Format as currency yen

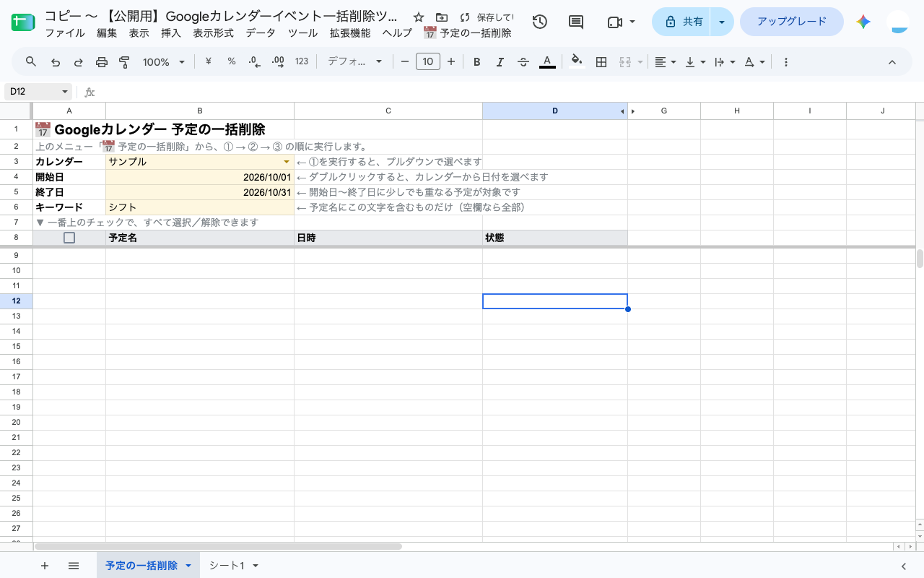point(209,61)
